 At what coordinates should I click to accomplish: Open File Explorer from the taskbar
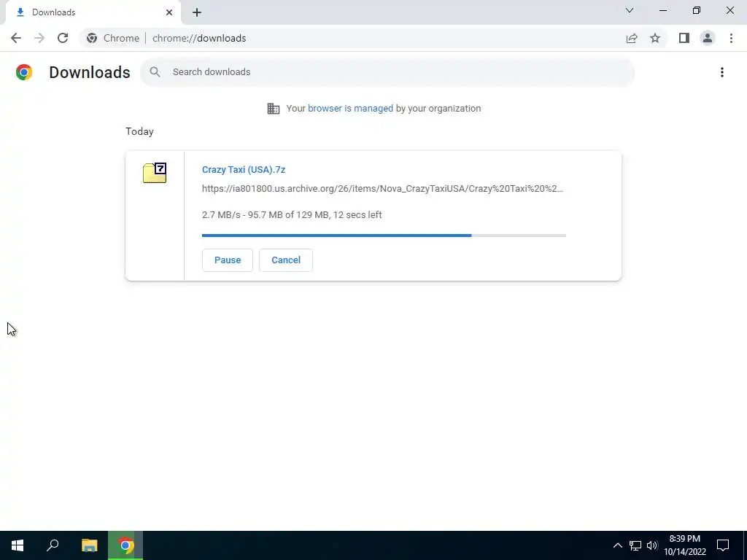click(89, 545)
